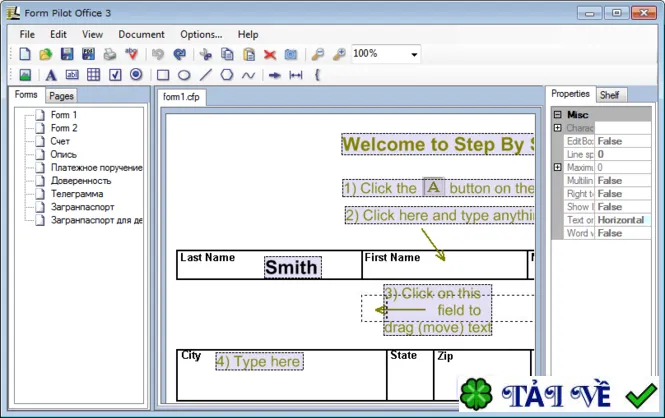The height and width of the screenshot is (418, 665).
Task: Select Form 1 in the forms tree
Action: [64, 115]
